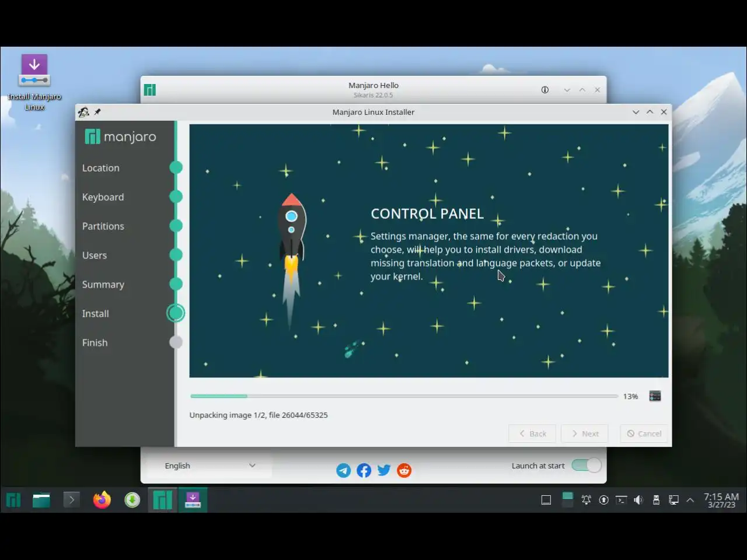The width and height of the screenshot is (747, 560).
Task: Toggle the pin icon in installer titlebar
Action: click(97, 112)
